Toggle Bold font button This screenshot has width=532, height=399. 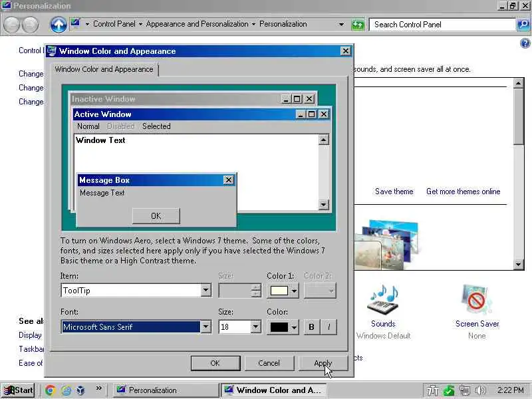pos(311,327)
